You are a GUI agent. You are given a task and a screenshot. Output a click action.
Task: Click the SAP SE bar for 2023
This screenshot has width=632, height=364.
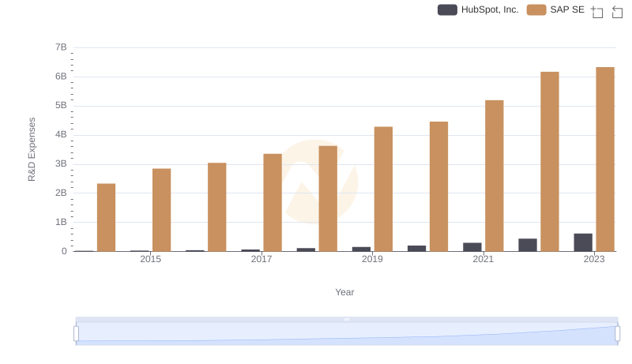click(x=605, y=159)
